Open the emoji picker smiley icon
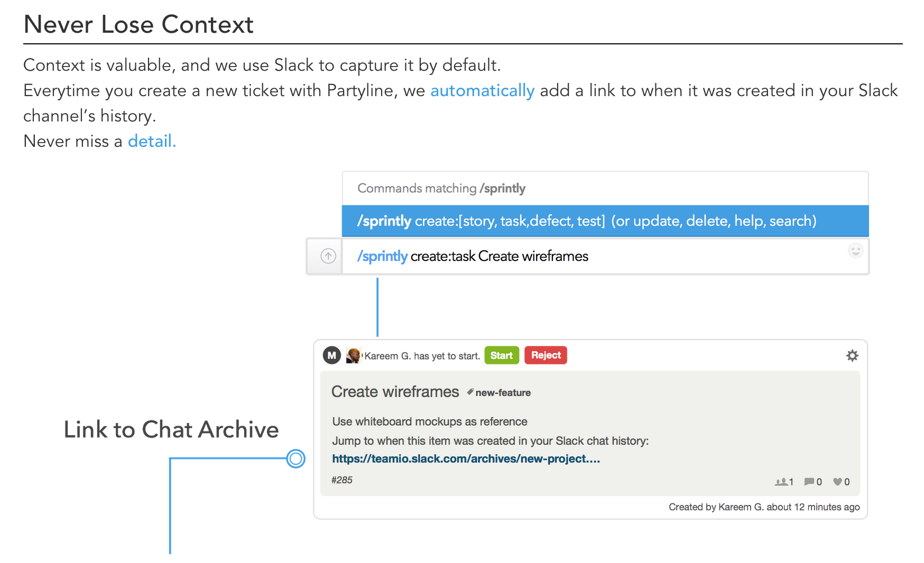Image resolution: width=924 pixels, height=563 pixels. [855, 250]
